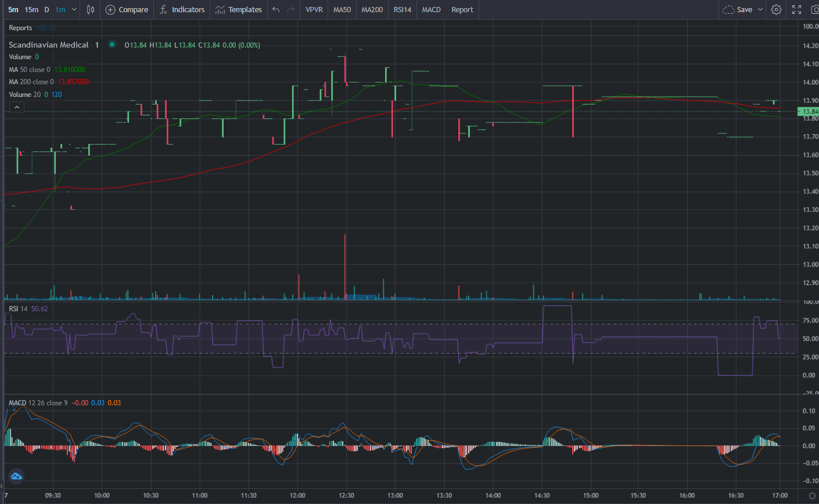The height and width of the screenshot is (504, 819).
Task: Enter fullscreen mode with the expand-arrows icon
Action: click(797, 9)
